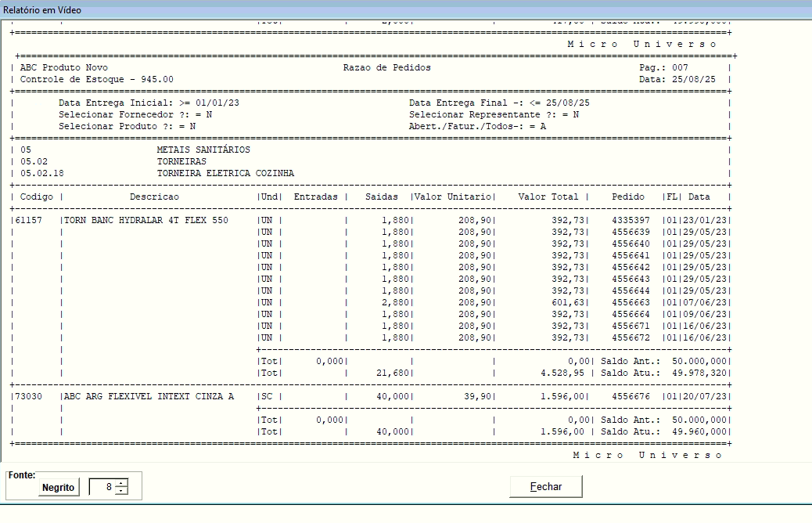Click date 20/07/23

tap(705, 396)
